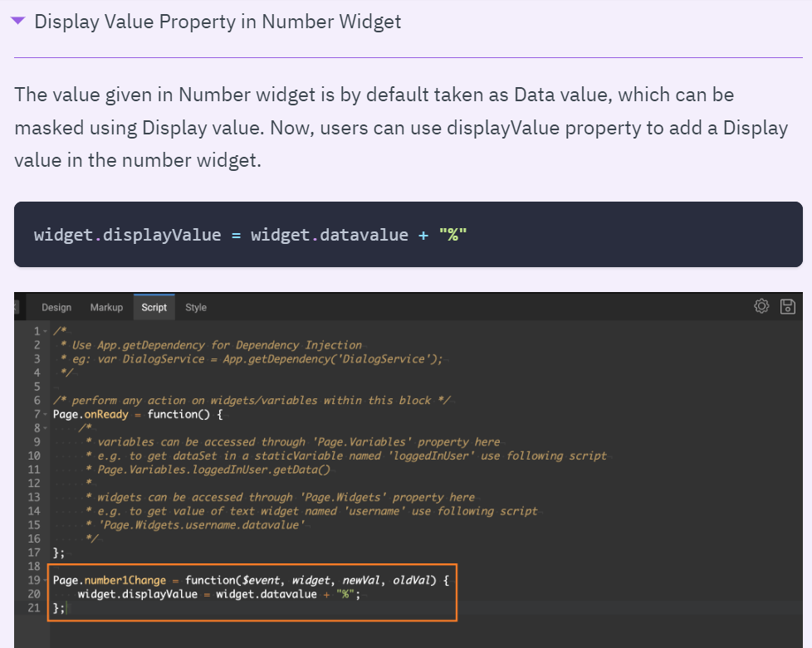Screen dimensions: 812x648
Task: Place cursor on the widget.displayValue line in editor
Action: [x=220, y=594]
